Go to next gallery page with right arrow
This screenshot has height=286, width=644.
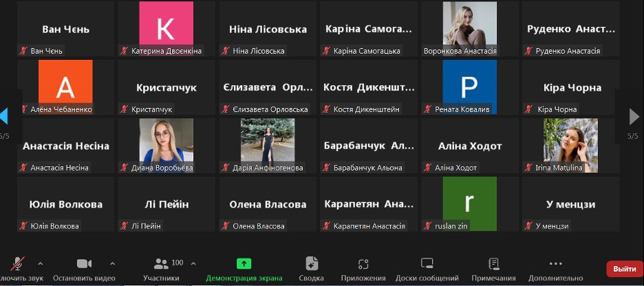click(x=634, y=117)
